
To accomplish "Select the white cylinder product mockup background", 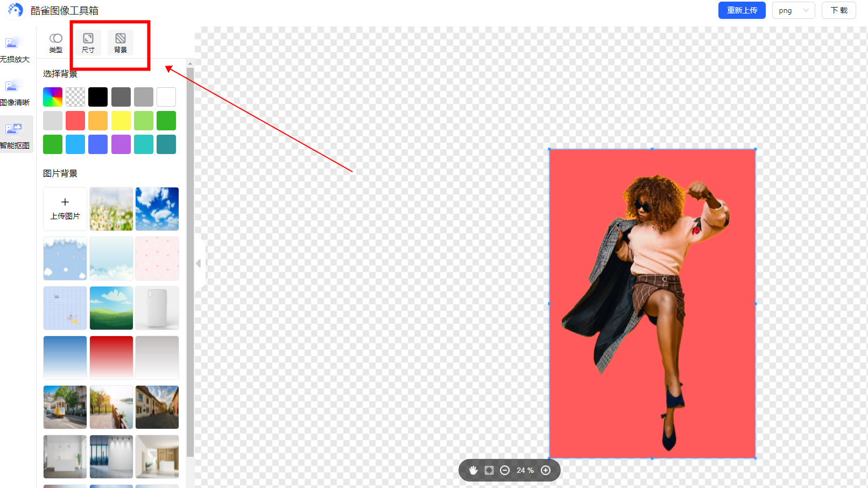I will [157, 308].
